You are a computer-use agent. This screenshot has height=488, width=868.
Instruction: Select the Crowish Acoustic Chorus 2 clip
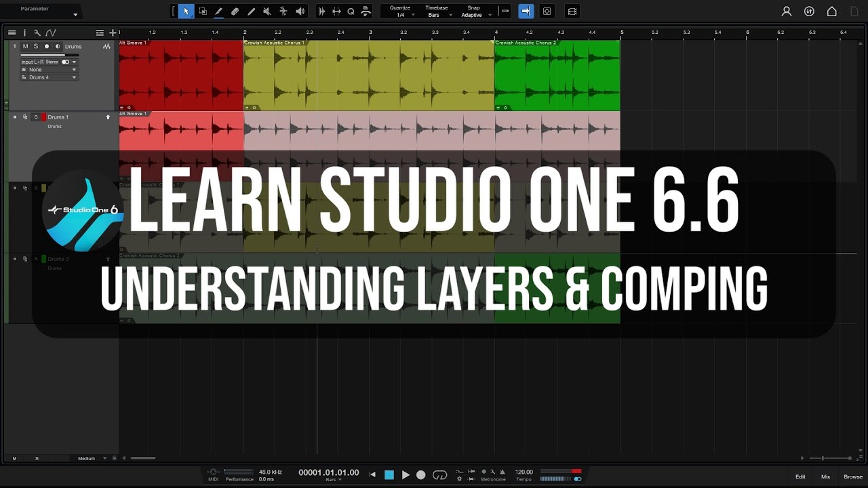tap(557, 75)
